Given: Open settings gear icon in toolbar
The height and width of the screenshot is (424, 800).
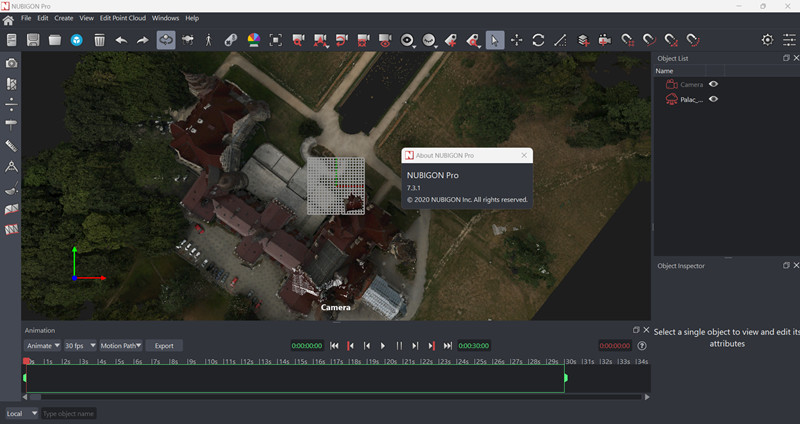Looking at the screenshot, I should pos(767,40).
